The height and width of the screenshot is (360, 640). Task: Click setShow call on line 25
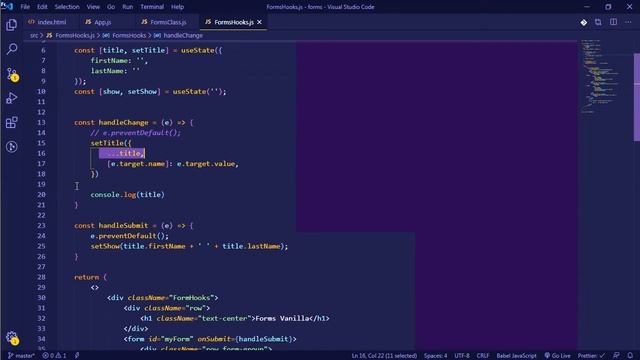tap(189, 246)
